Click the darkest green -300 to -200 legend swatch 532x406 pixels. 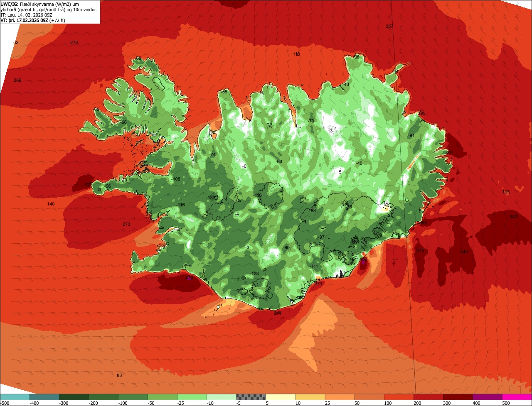coord(74,397)
